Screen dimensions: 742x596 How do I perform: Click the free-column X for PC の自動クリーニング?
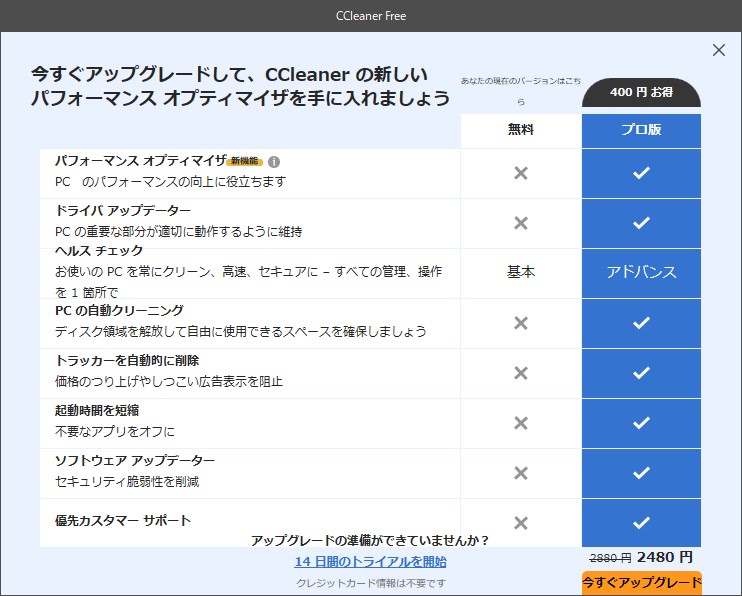(x=521, y=323)
